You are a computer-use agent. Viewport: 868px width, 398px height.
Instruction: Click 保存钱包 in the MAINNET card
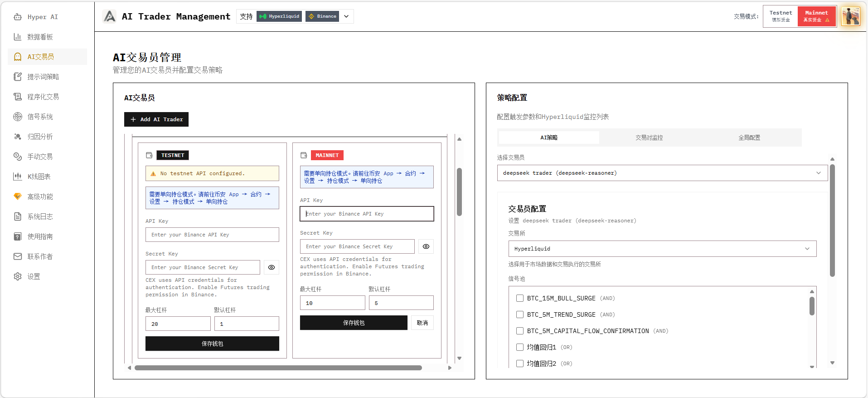coord(354,323)
